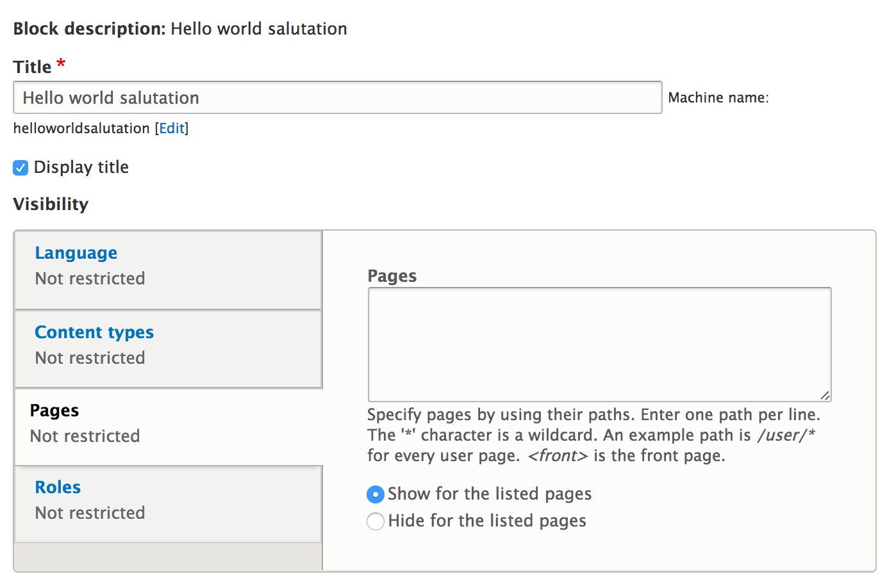887x588 pixels.
Task: Click the "Machine name:" label
Action: [718, 98]
